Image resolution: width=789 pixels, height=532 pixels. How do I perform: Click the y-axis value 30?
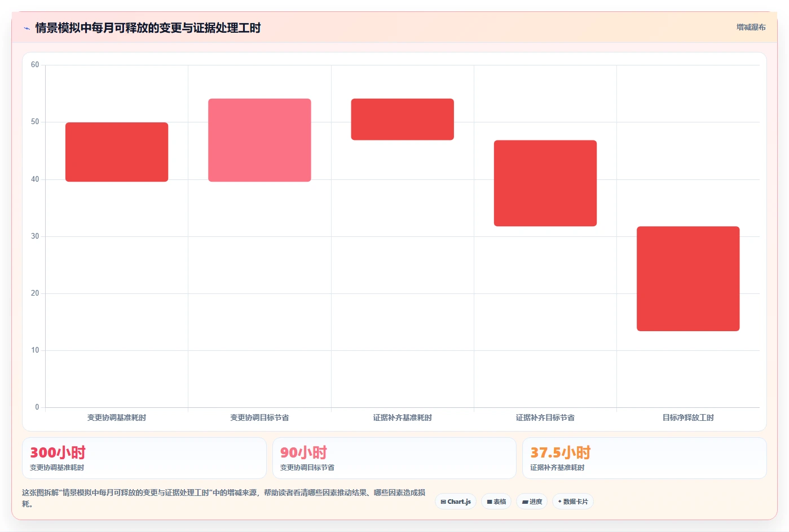[35, 236]
